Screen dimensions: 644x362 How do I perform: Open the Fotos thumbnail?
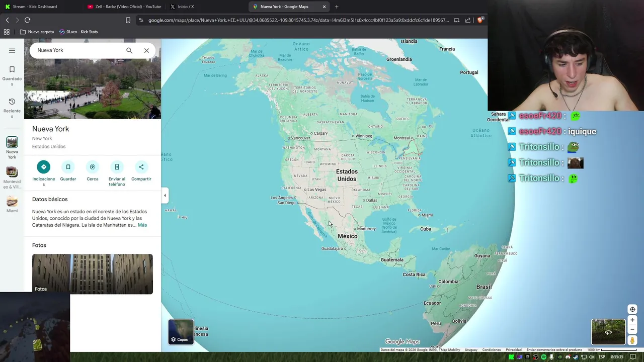pos(93,274)
